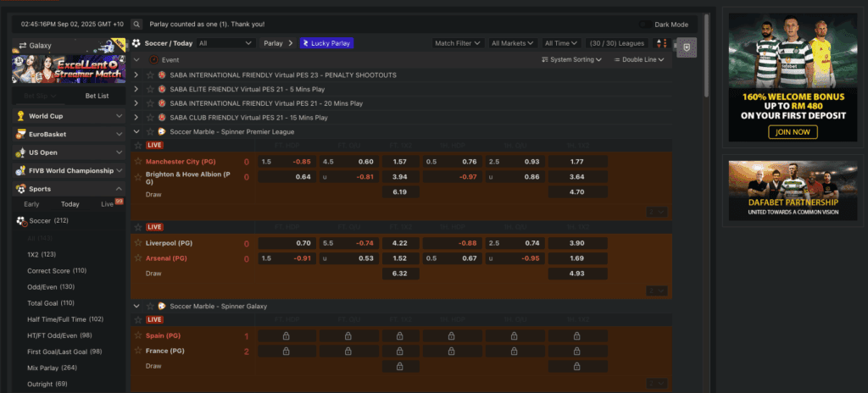
Task: Open the Double Line dropdown
Action: (639, 60)
